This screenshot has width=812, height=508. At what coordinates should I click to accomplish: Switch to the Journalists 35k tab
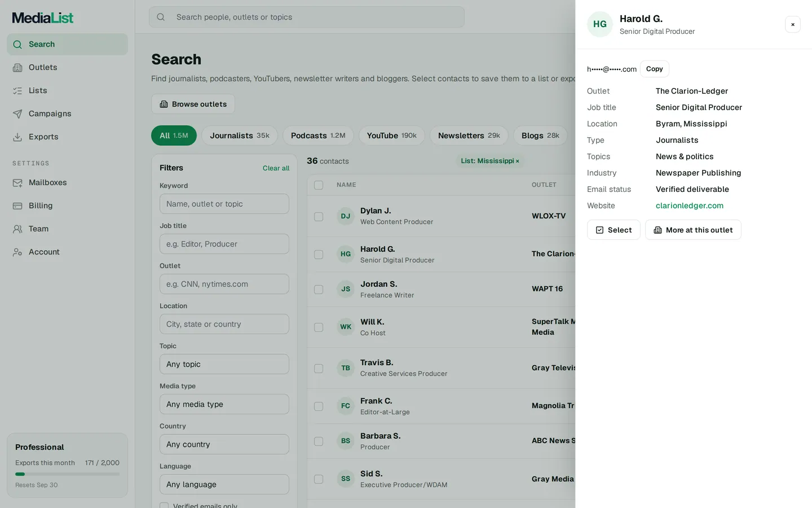click(x=240, y=135)
